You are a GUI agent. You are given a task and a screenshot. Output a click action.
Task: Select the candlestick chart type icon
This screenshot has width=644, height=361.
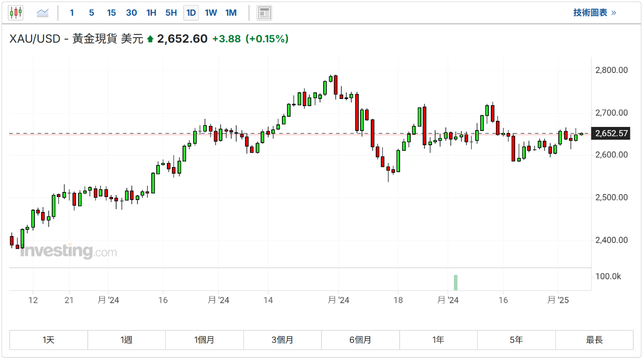[x=16, y=13]
